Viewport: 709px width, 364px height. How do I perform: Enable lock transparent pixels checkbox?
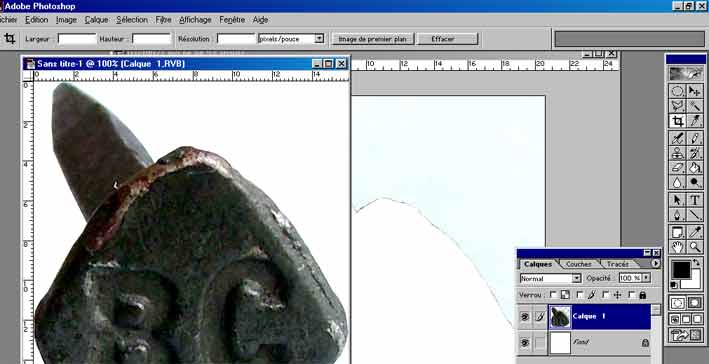[553, 295]
